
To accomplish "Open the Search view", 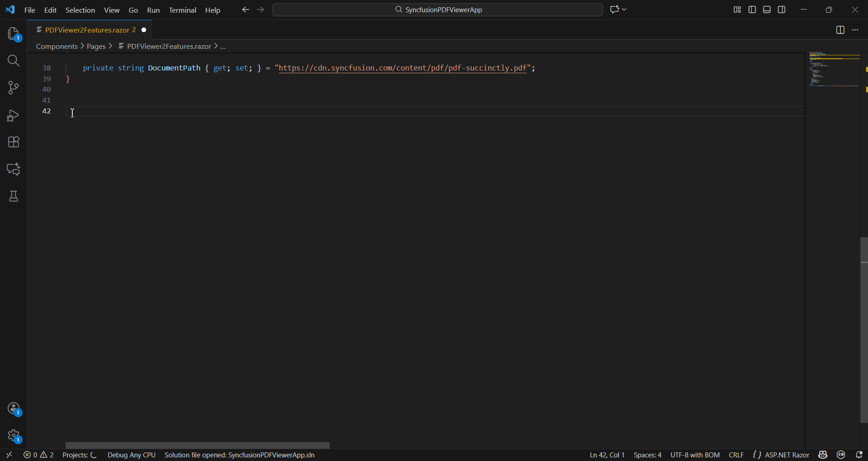I will 13,60.
